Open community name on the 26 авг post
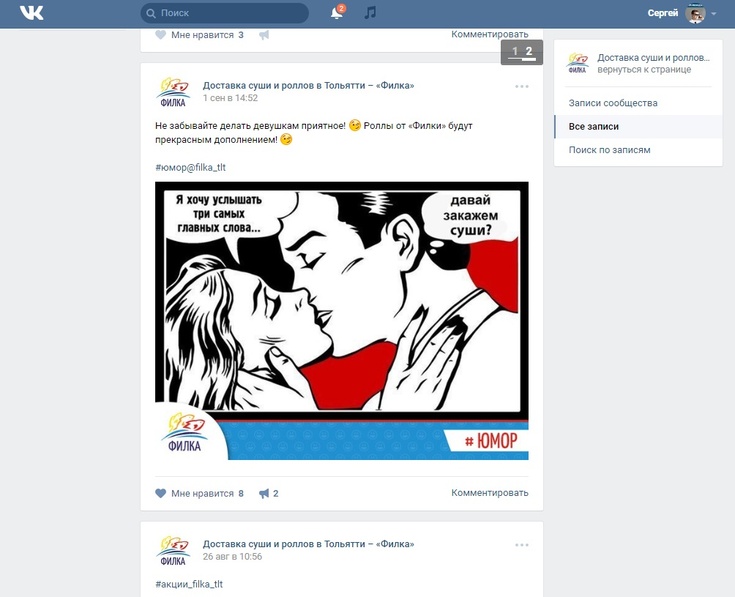Screen dimensions: 735x597 click(x=308, y=544)
